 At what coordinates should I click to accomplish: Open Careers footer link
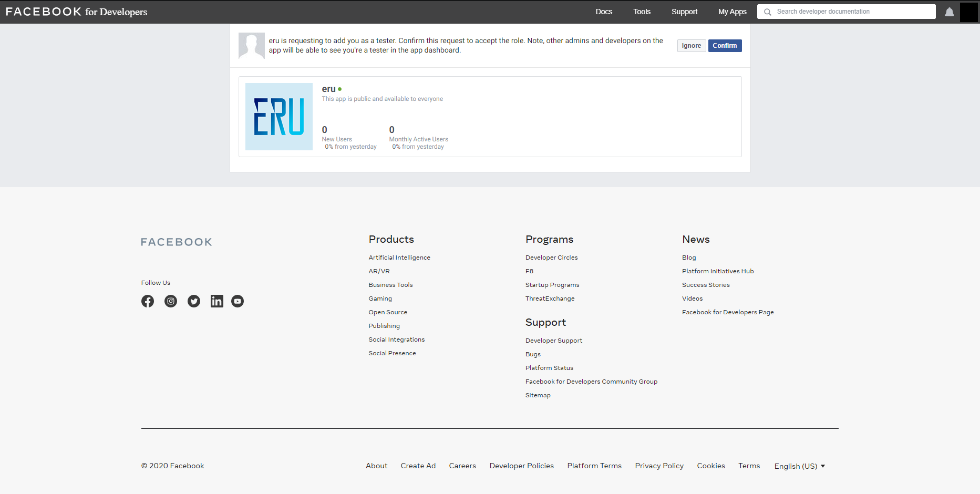[x=462, y=466]
